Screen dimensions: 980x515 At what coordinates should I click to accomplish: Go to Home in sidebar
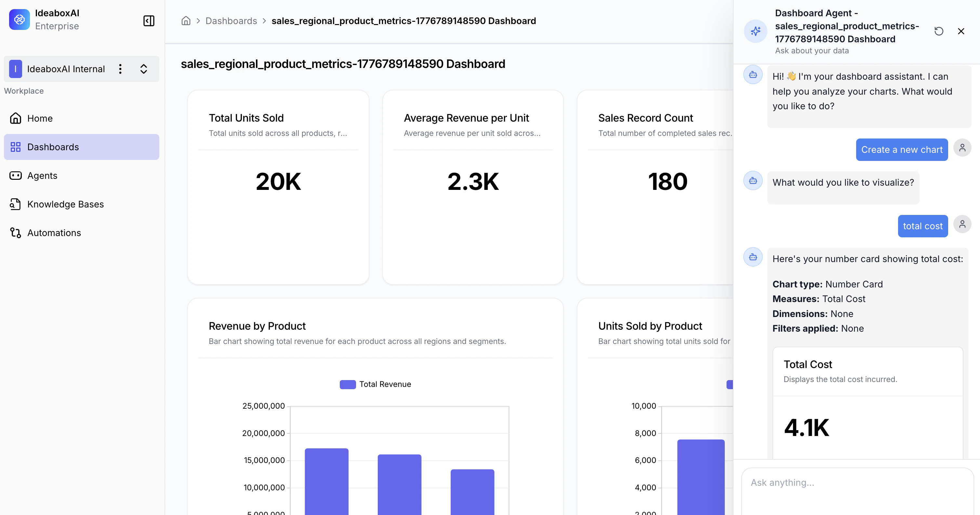81,118
